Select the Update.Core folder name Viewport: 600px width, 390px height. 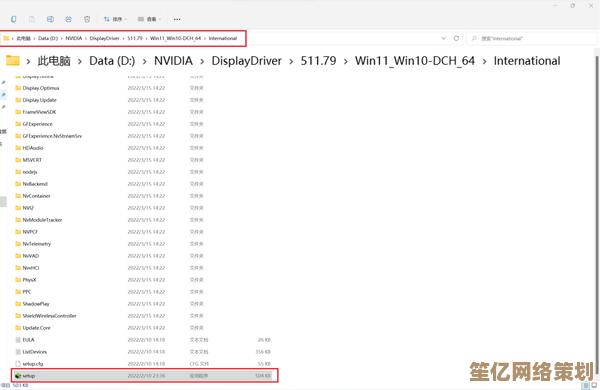click(36, 328)
